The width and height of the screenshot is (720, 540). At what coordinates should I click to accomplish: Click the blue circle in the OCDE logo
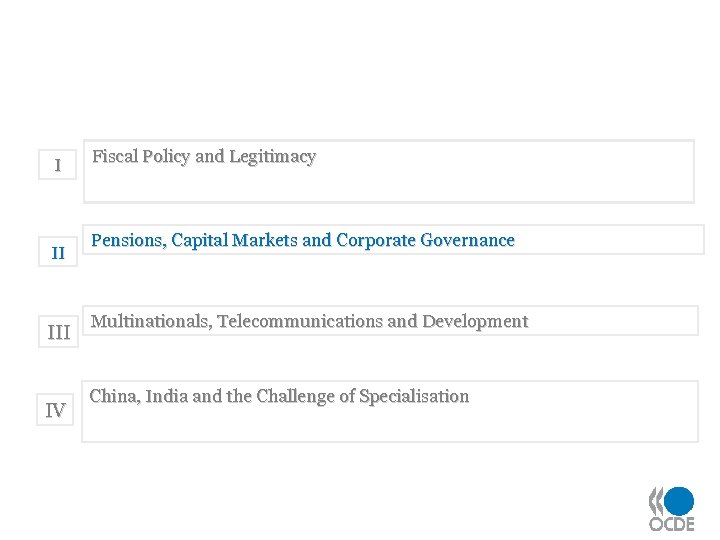pyautogui.click(x=680, y=500)
